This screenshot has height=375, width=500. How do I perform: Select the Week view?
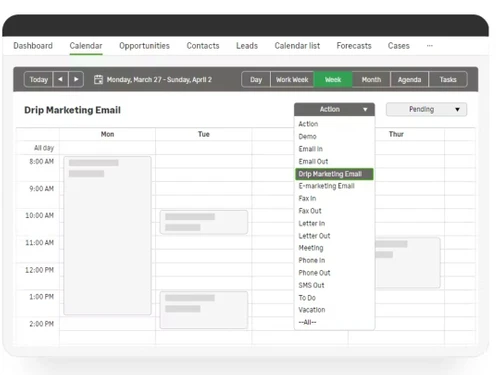[333, 79]
